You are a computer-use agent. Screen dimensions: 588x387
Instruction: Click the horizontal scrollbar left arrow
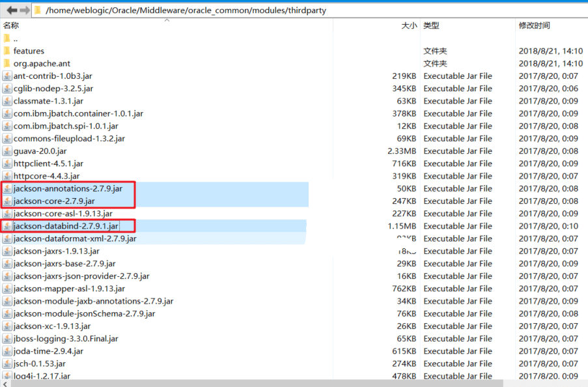(x=5, y=384)
